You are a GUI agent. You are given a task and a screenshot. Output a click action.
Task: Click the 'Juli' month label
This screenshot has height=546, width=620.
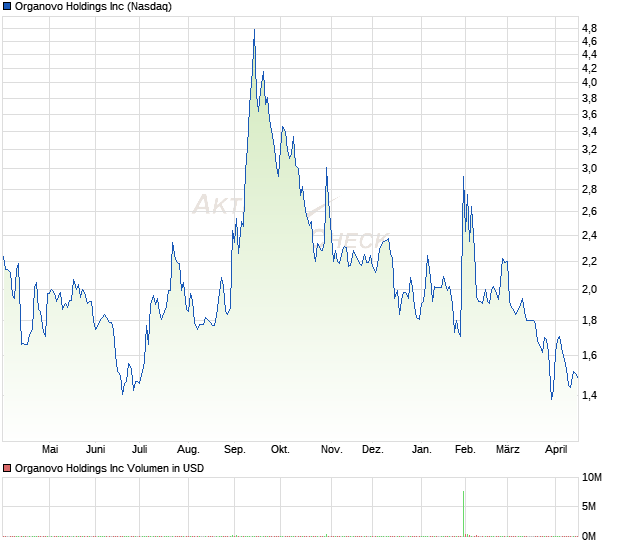coord(140,449)
